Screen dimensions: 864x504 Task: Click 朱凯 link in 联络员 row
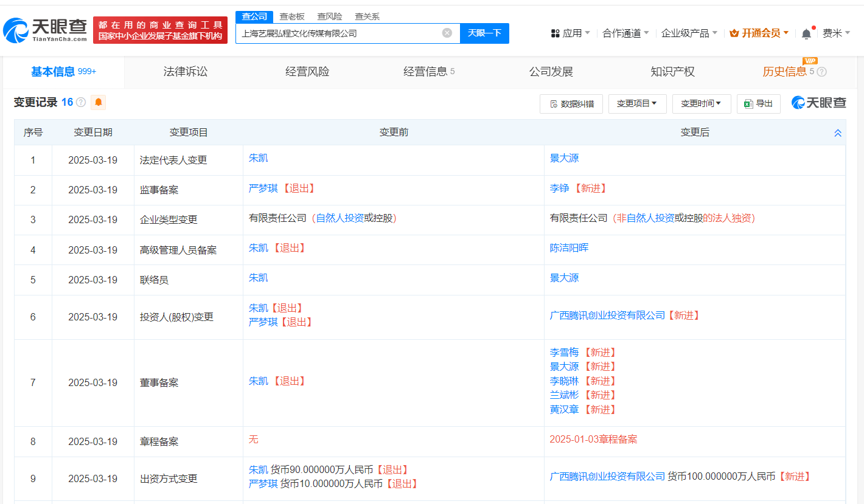(258, 277)
